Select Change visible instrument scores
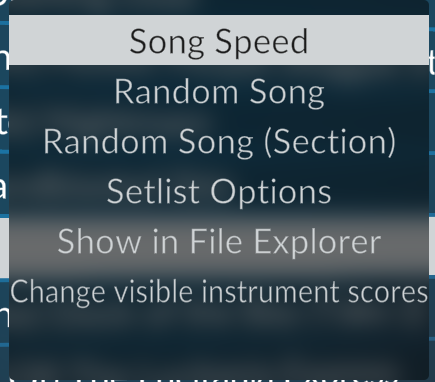435x382 pixels. [219, 291]
